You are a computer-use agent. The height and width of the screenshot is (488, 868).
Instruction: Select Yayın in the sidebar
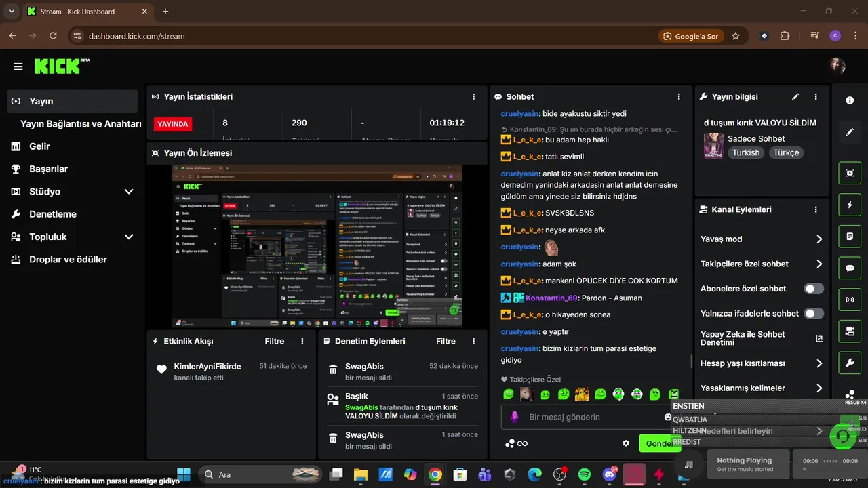pos(72,101)
